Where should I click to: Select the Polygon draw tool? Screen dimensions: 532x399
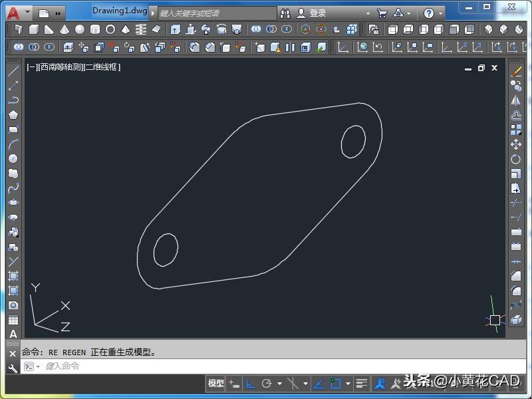(x=13, y=115)
